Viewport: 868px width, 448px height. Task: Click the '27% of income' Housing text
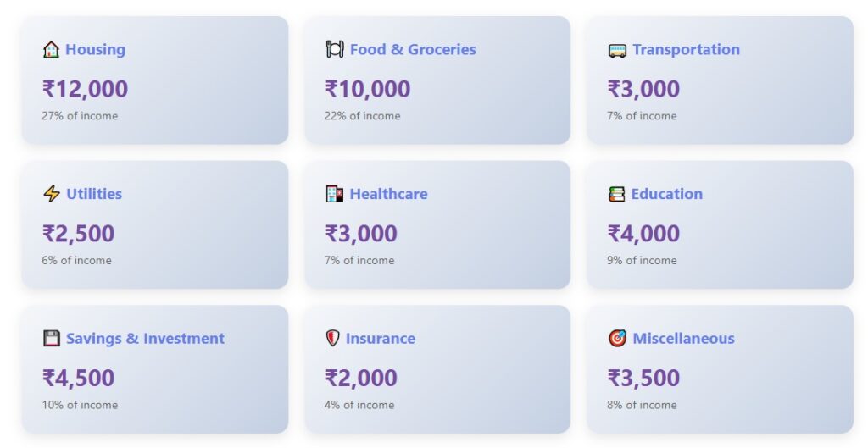click(80, 116)
